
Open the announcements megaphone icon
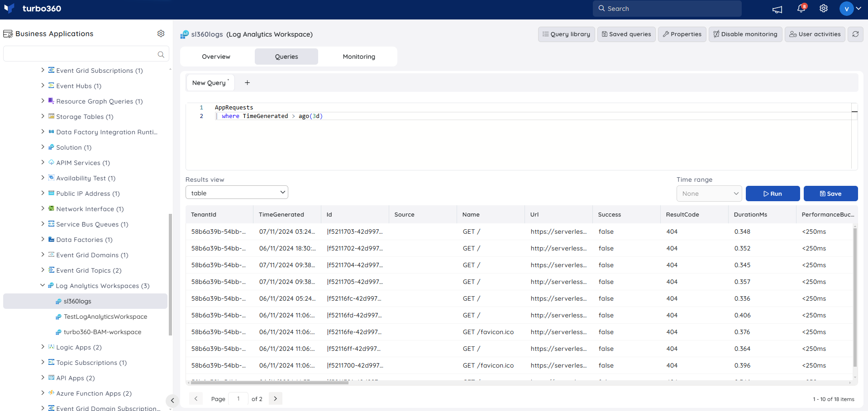(777, 9)
